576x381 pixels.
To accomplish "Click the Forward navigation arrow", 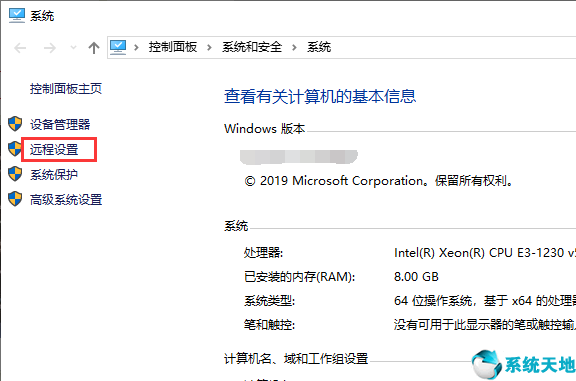I will pyautogui.click(x=50, y=48).
